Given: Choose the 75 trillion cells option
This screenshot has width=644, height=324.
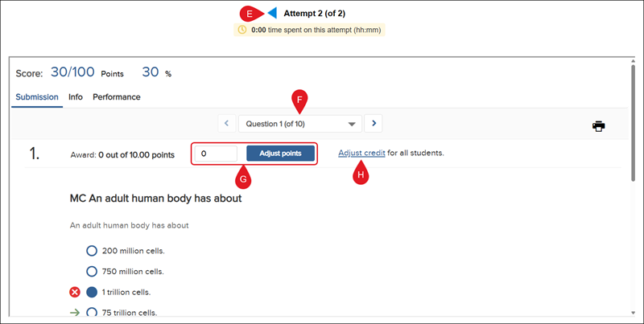Looking at the screenshot, I should [92, 313].
